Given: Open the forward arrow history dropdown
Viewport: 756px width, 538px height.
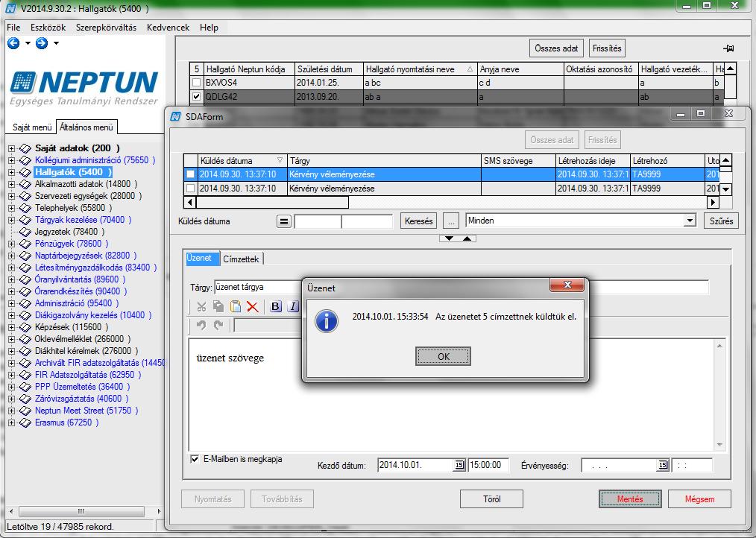Looking at the screenshot, I should pyautogui.click(x=56, y=43).
